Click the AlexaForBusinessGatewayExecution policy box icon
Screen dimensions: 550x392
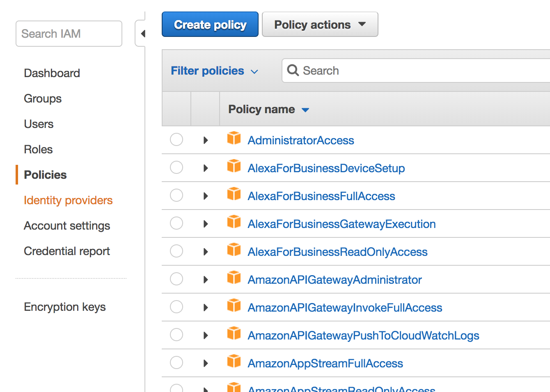click(234, 222)
